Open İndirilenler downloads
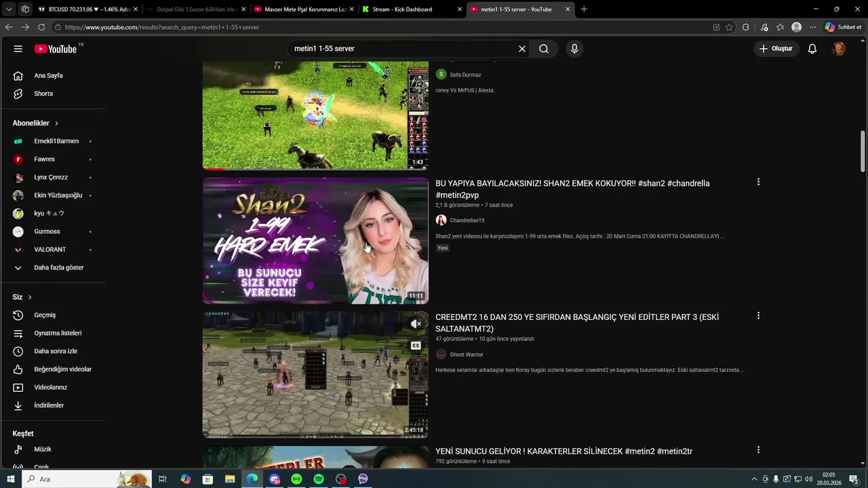The image size is (868, 488). (53, 405)
